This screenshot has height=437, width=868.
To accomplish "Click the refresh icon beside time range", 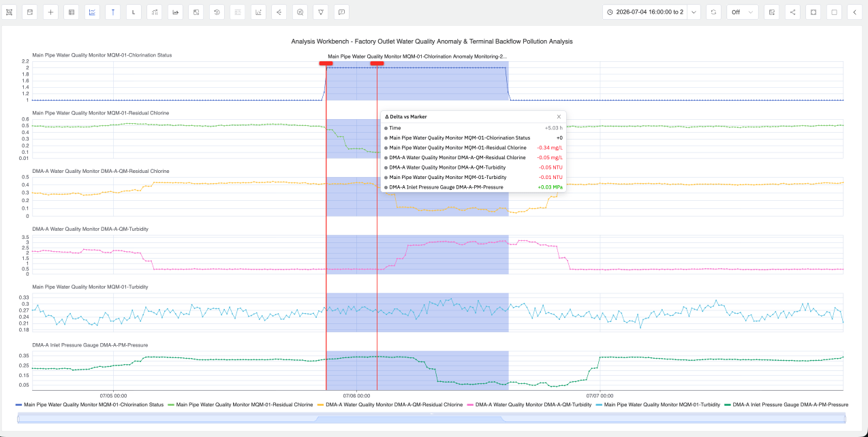I will click(713, 12).
